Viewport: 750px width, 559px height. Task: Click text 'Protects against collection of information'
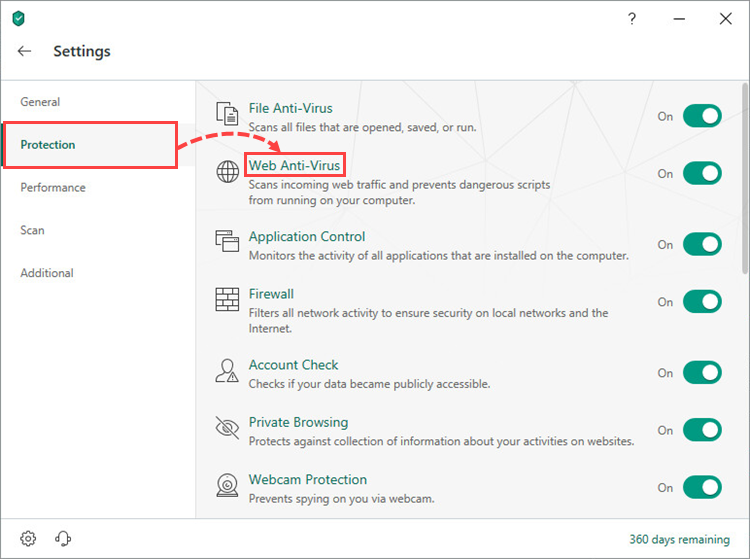pos(441,441)
